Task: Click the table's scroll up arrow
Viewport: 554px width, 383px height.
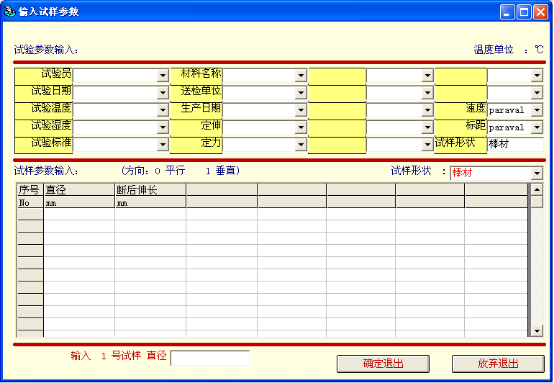Action: [x=537, y=190]
